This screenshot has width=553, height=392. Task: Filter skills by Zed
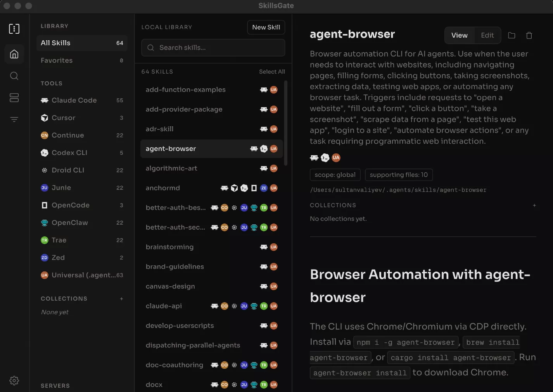click(82, 258)
